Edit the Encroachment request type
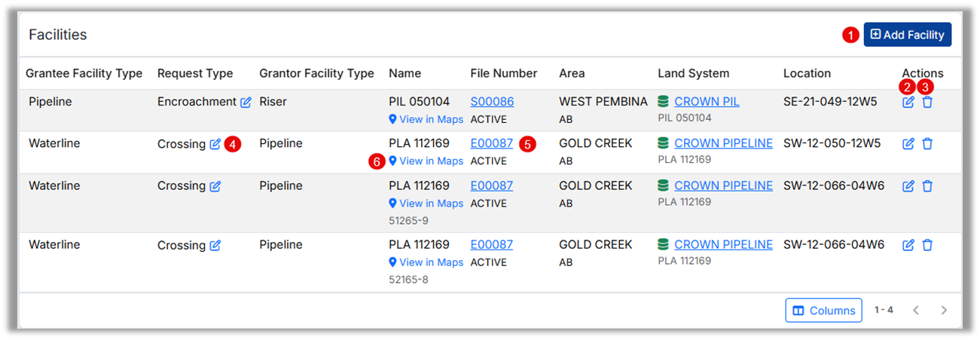 point(246,102)
